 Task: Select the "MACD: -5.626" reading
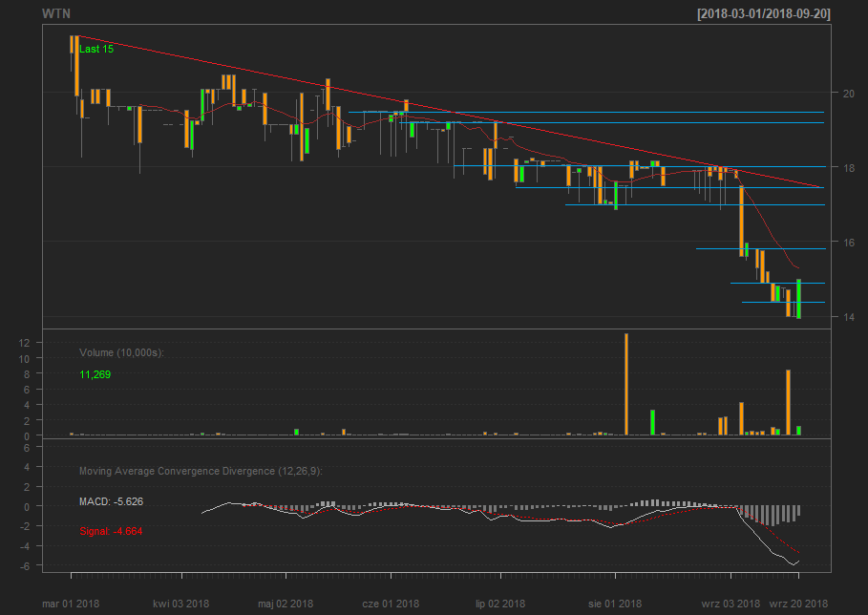[x=111, y=501]
